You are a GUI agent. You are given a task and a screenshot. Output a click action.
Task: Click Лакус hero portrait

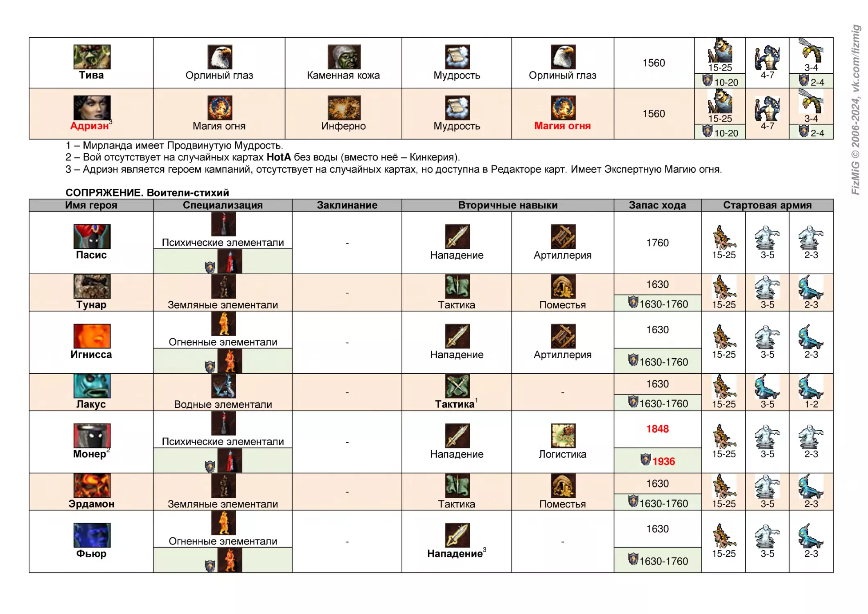click(x=92, y=386)
